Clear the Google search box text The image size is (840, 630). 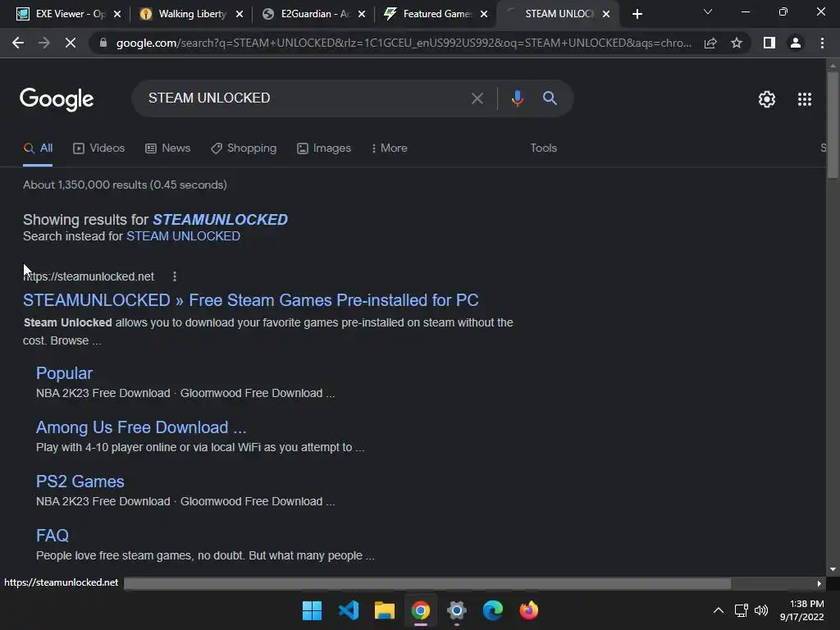477,98
